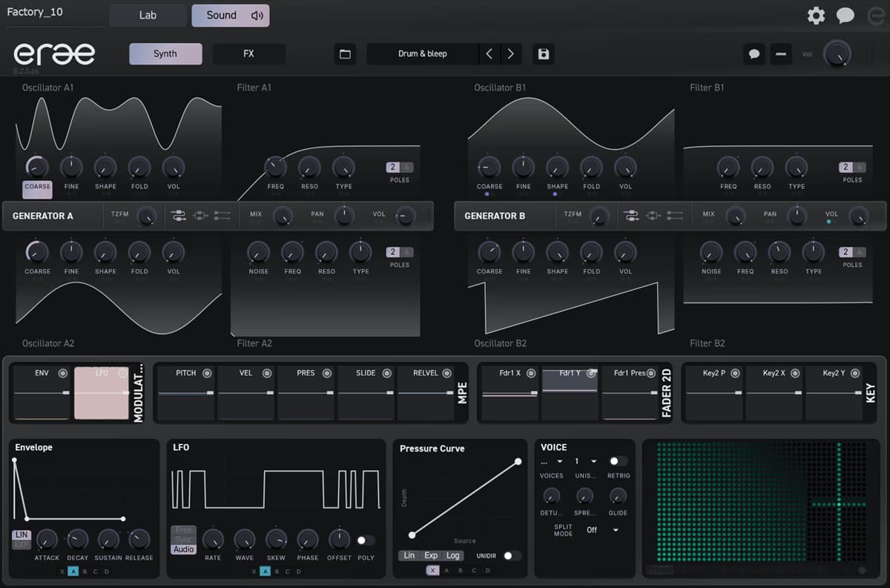The image size is (890, 588).
Task: Click the Oscillator A1 COARSE knob
Action: pyautogui.click(x=37, y=167)
